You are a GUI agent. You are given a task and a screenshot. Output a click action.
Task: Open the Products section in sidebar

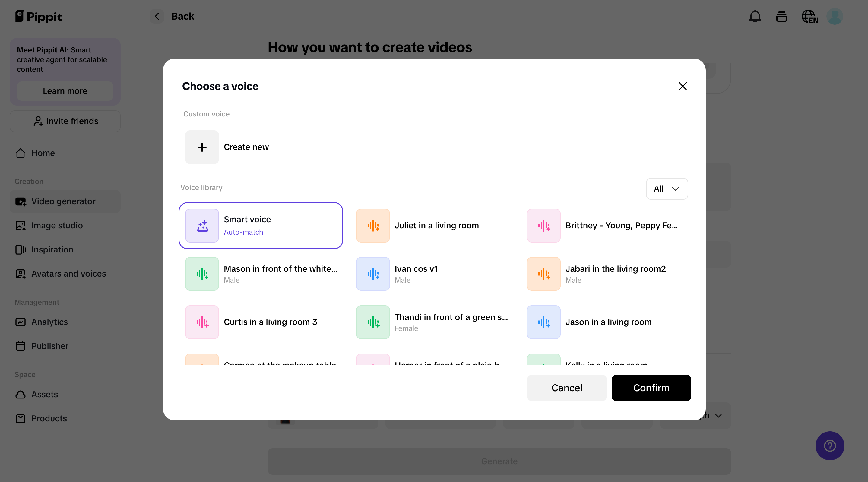[21, 418]
